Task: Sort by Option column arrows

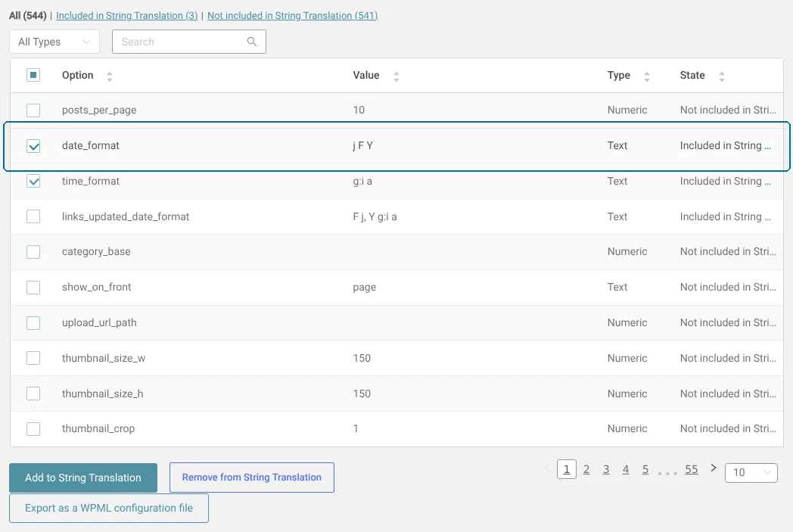Action: 109,76
